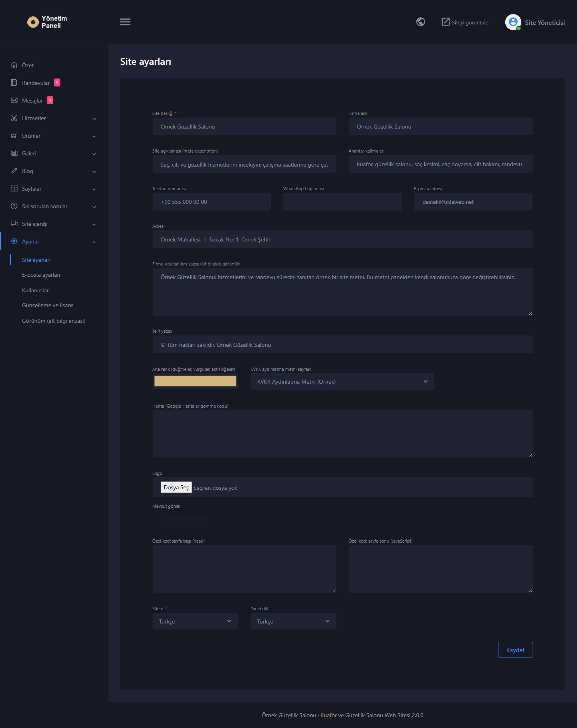Screen dimensions: 577x728
Task: Expand the Hizmetler submenu chevron
Action: 94,119
